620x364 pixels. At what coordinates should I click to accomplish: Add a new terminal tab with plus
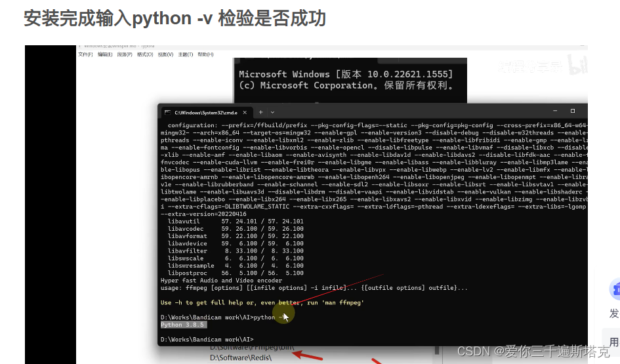(x=260, y=112)
